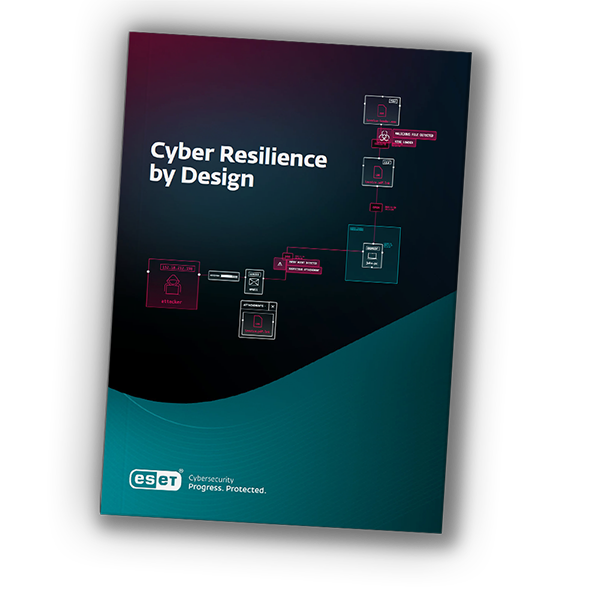Click the malicious file detected red label
This screenshot has width=600, height=600.
pyautogui.click(x=417, y=134)
